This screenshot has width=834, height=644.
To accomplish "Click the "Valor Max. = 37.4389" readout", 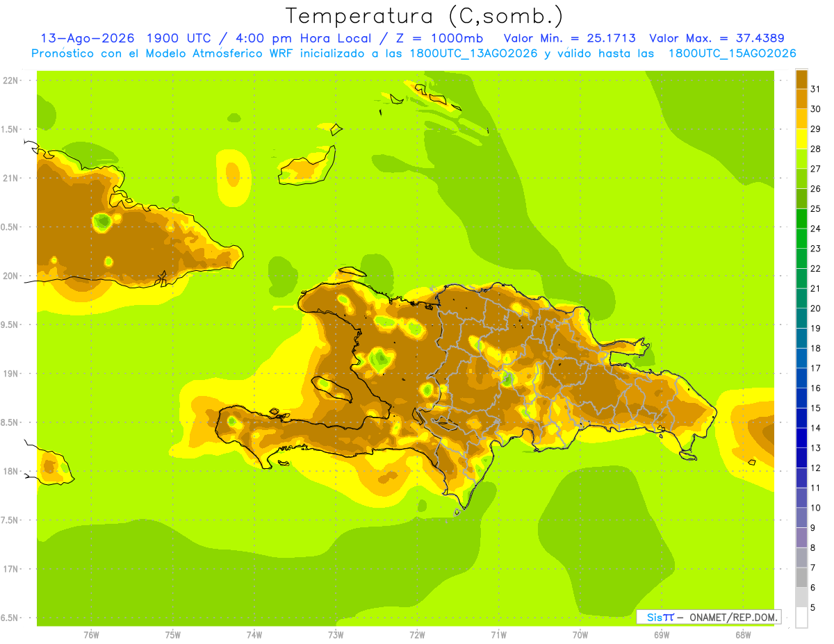I will [717, 38].
